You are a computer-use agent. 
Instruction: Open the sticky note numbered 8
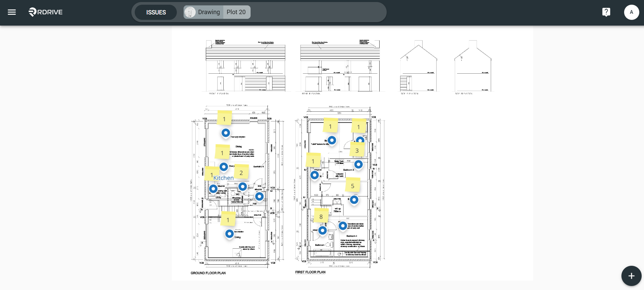pyautogui.click(x=321, y=216)
